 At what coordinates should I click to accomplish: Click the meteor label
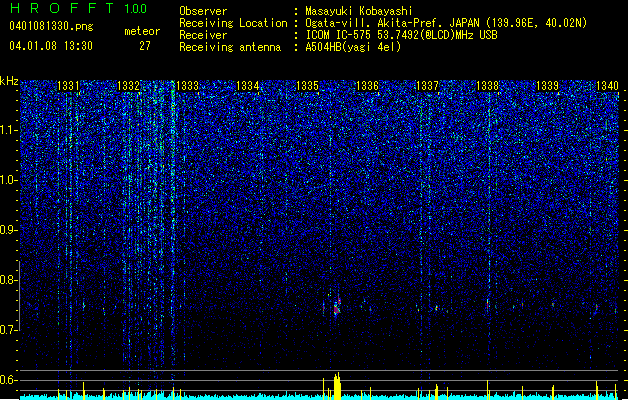(x=142, y=31)
